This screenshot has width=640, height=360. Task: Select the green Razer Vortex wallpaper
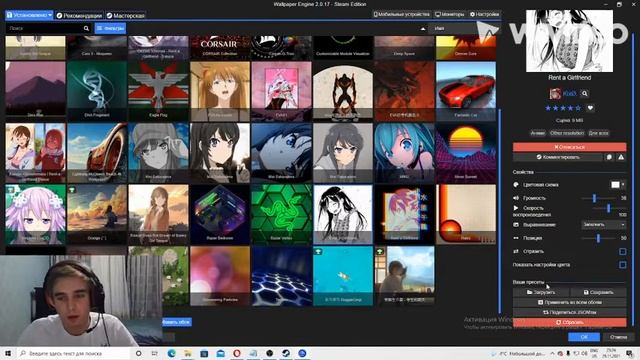[x=281, y=214]
